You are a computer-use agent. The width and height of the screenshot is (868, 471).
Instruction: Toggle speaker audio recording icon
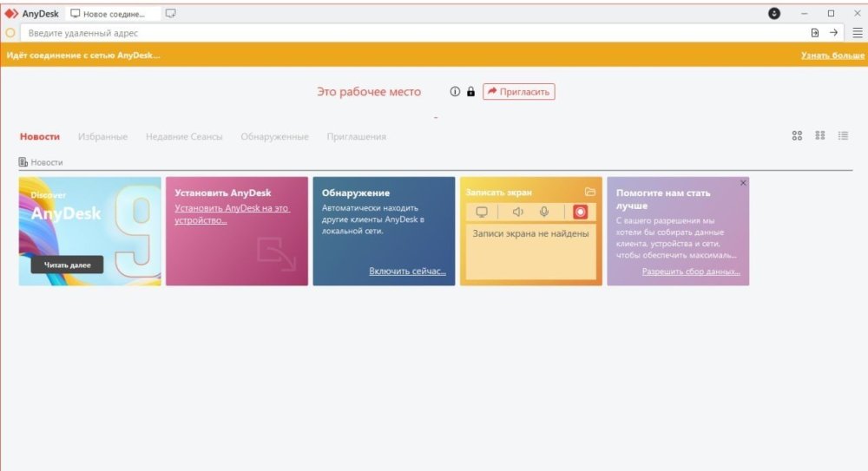click(x=517, y=212)
